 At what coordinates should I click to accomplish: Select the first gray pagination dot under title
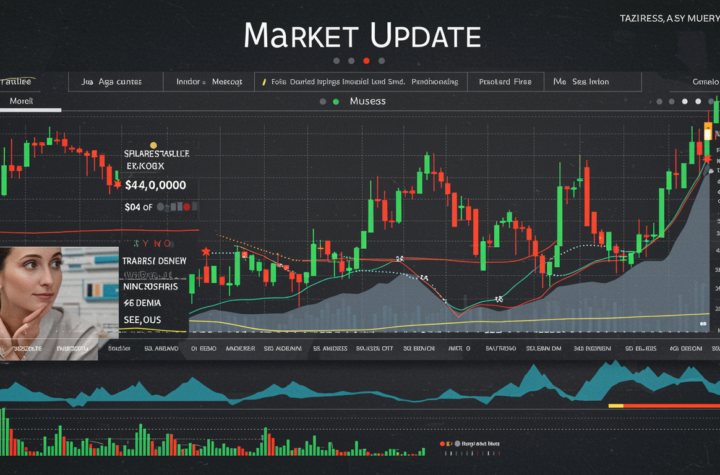click(x=335, y=60)
